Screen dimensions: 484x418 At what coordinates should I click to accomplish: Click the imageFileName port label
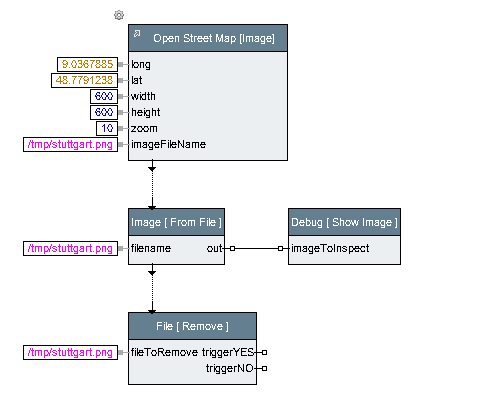tap(168, 144)
